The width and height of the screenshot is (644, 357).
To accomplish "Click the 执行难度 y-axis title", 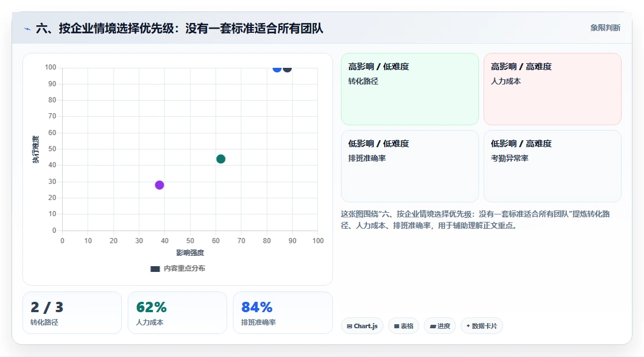I will point(36,149).
